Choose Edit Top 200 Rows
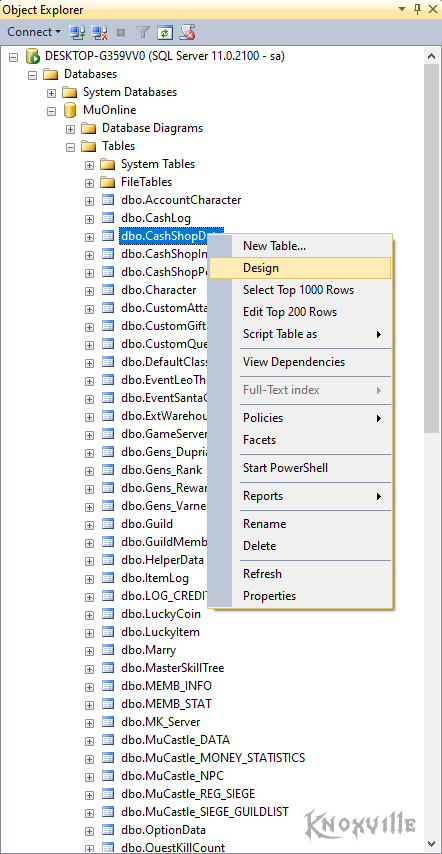 pyautogui.click(x=300, y=312)
